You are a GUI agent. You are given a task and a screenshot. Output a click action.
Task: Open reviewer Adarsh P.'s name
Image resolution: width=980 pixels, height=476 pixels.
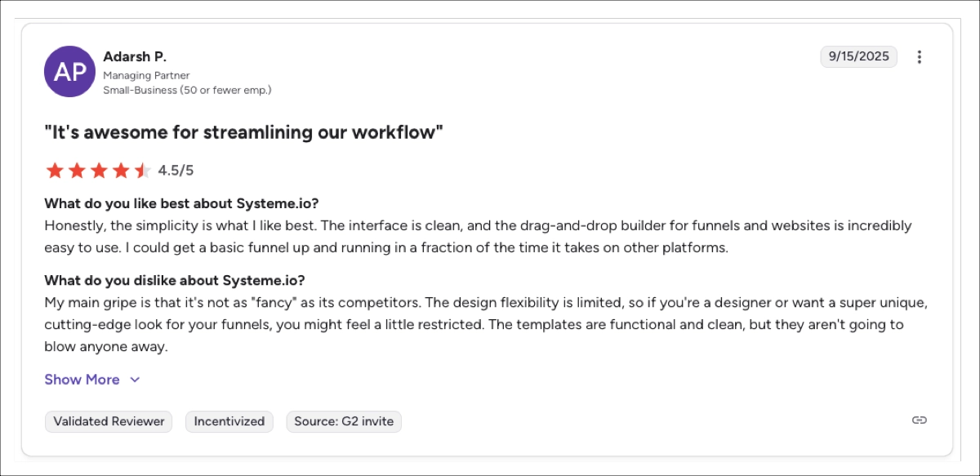coord(135,56)
